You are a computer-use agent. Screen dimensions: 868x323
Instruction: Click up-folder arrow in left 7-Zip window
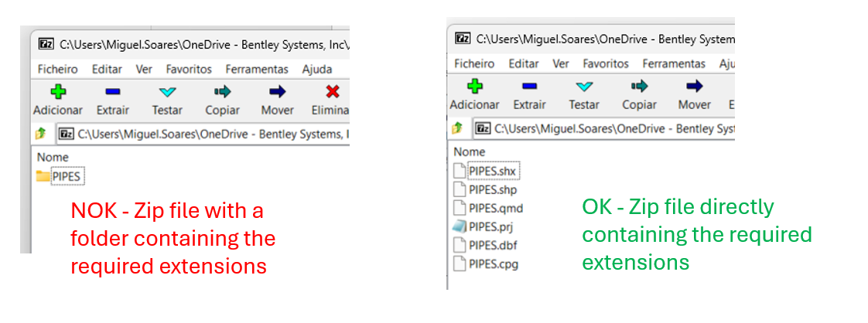[40, 133]
